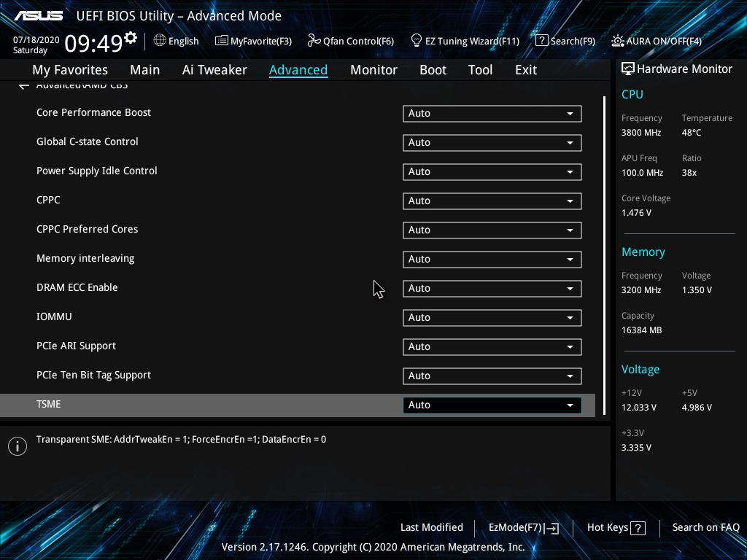
Task: Switch to Monitor tab
Action: (373, 70)
